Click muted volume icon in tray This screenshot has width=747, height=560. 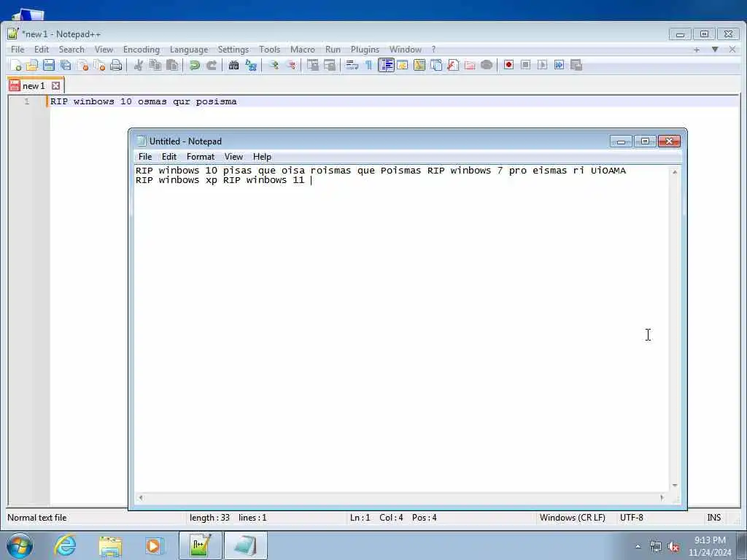673,547
